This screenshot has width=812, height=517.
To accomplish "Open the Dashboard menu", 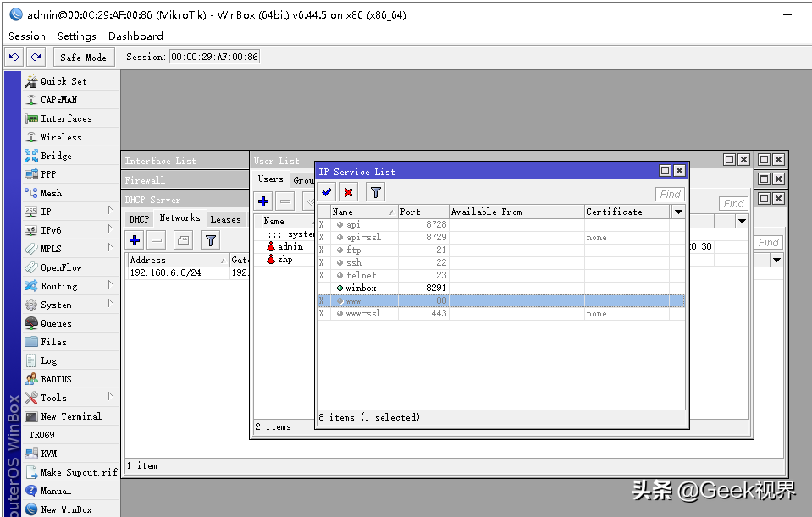I will point(135,36).
